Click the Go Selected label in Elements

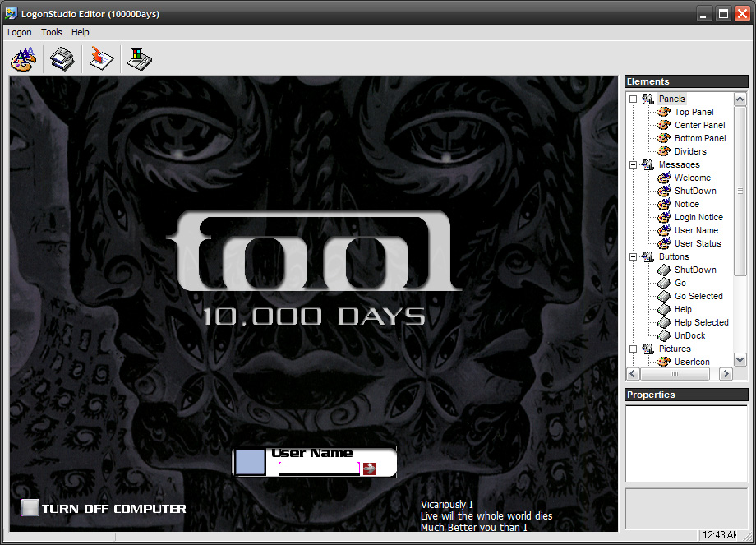698,296
